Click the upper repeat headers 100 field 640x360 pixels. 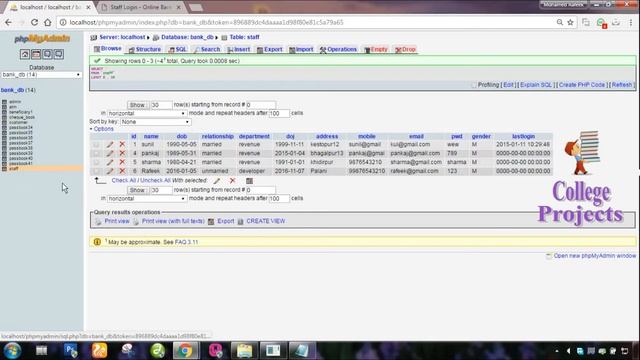(279, 113)
